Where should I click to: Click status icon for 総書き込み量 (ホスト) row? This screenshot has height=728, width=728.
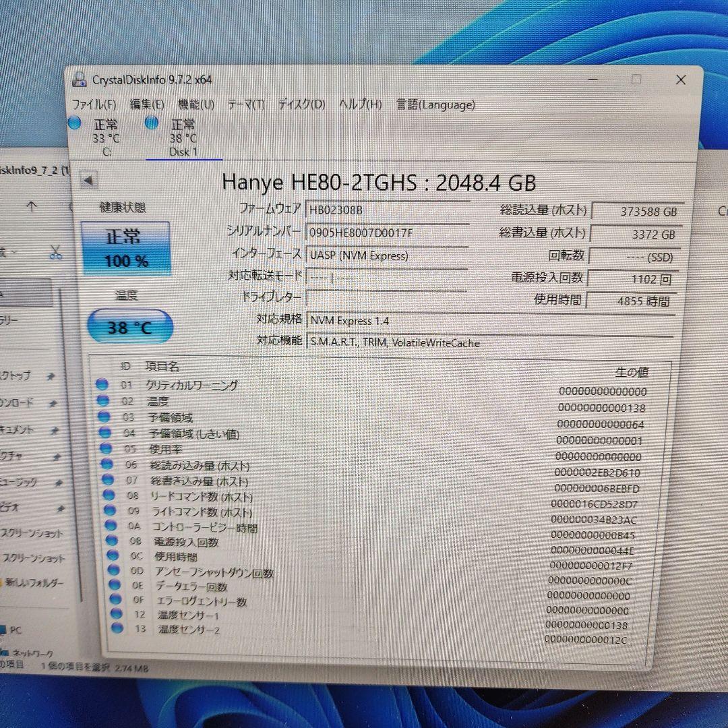coord(108,479)
